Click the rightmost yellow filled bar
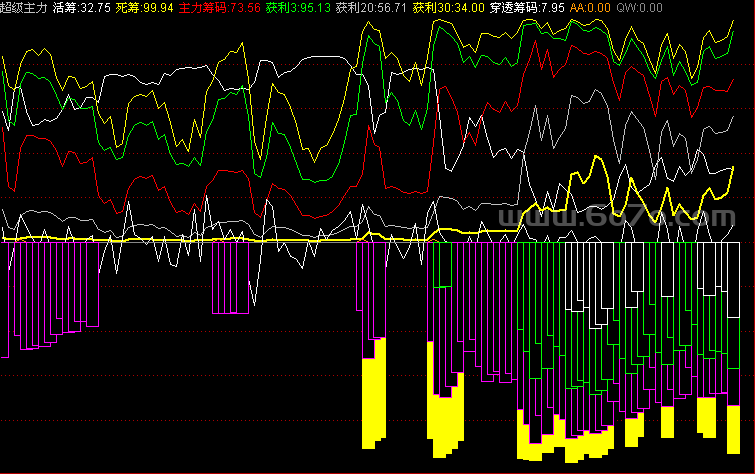755x474 pixels. coord(733,430)
